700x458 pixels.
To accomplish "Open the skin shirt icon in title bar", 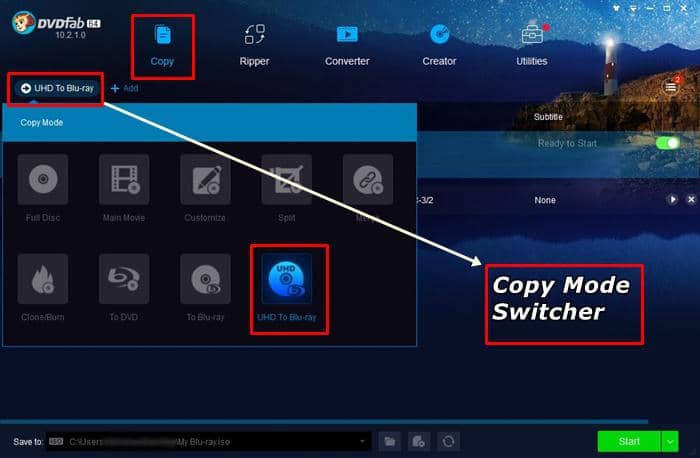I will click(x=617, y=8).
